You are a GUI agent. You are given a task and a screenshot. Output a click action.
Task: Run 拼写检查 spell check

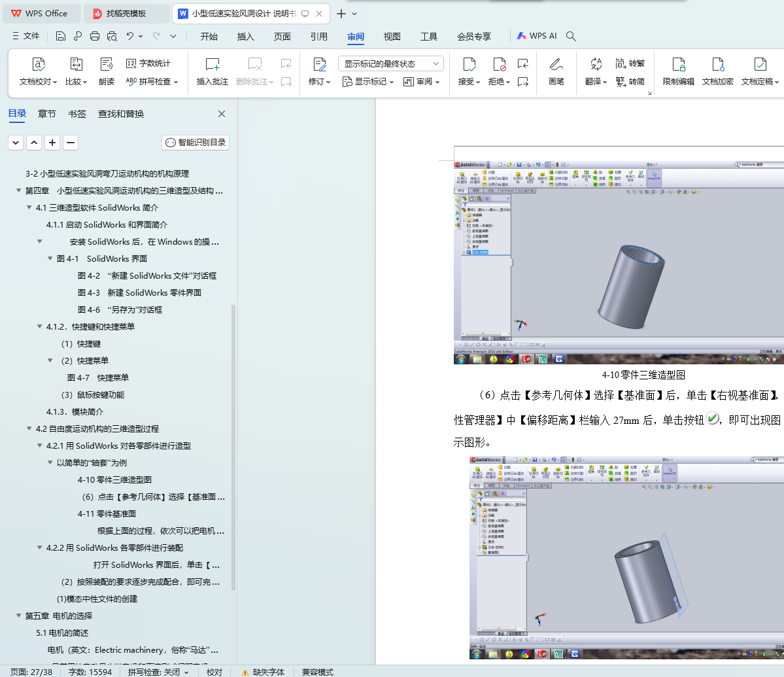(152, 82)
